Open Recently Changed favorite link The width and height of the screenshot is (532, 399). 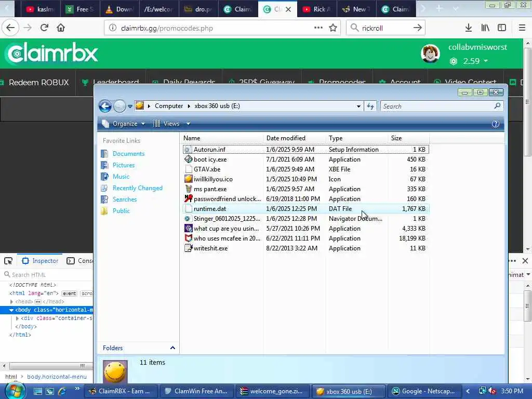(x=137, y=188)
